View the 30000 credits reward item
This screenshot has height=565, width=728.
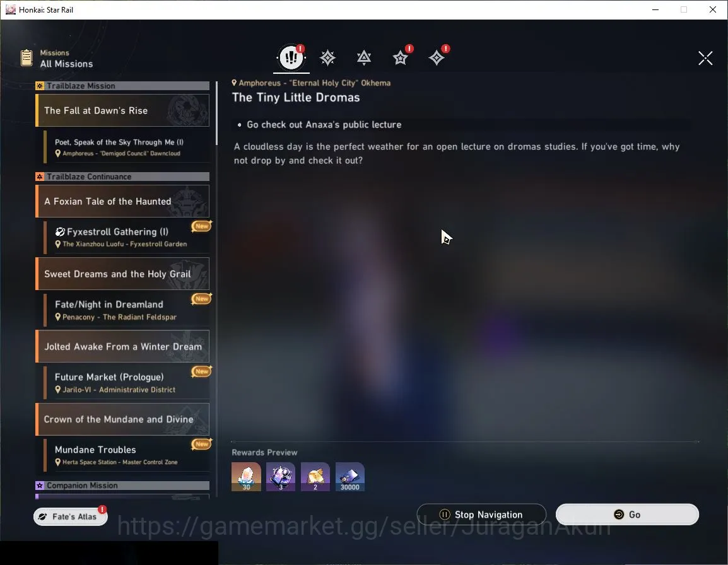coord(349,477)
